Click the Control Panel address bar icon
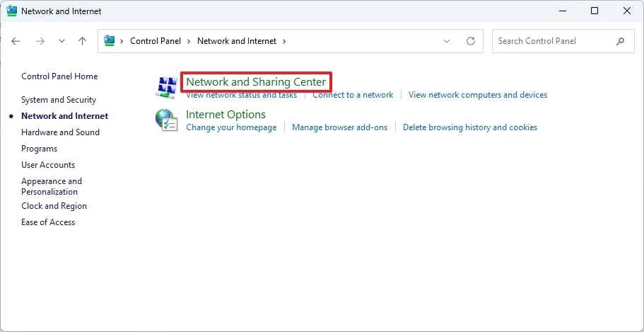This screenshot has width=644, height=332. point(109,41)
